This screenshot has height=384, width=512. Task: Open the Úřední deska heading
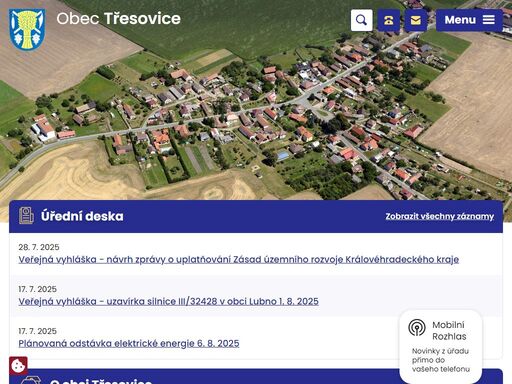click(82, 216)
